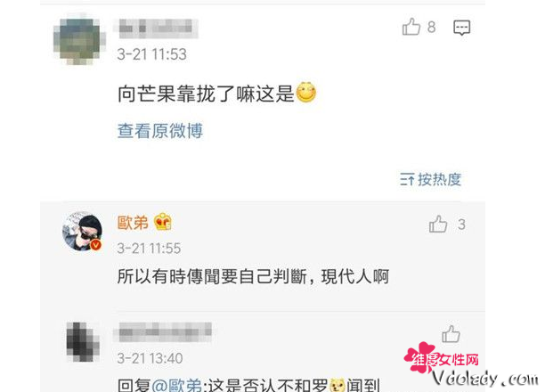Tap the doge emoji in bottom reply
The image size is (545, 392).
tap(338, 385)
